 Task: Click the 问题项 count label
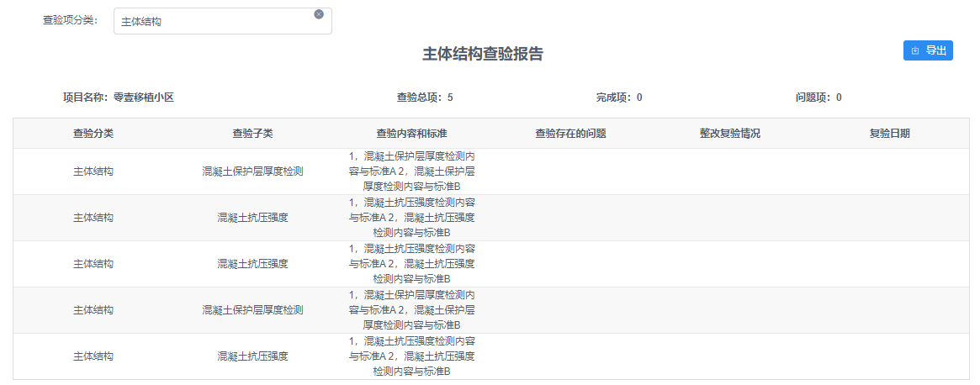[818, 98]
